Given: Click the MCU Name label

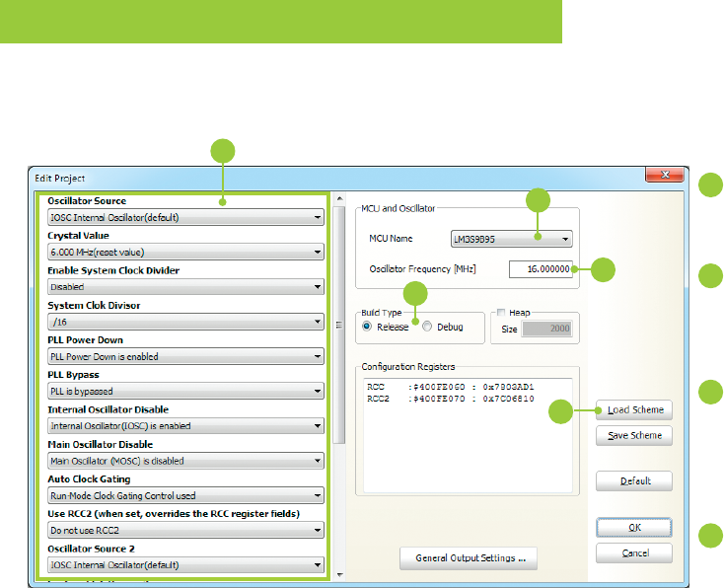Looking at the screenshot, I should [391, 239].
